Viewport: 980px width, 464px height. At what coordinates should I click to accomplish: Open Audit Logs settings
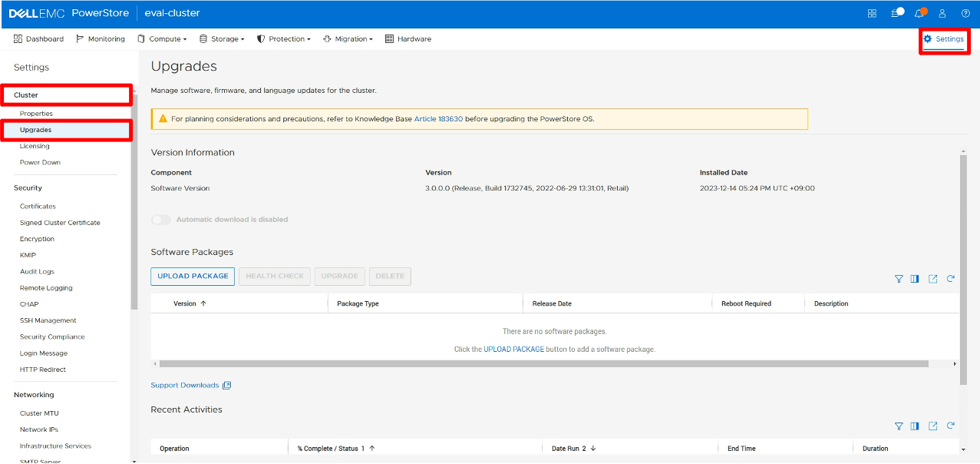tap(37, 272)
